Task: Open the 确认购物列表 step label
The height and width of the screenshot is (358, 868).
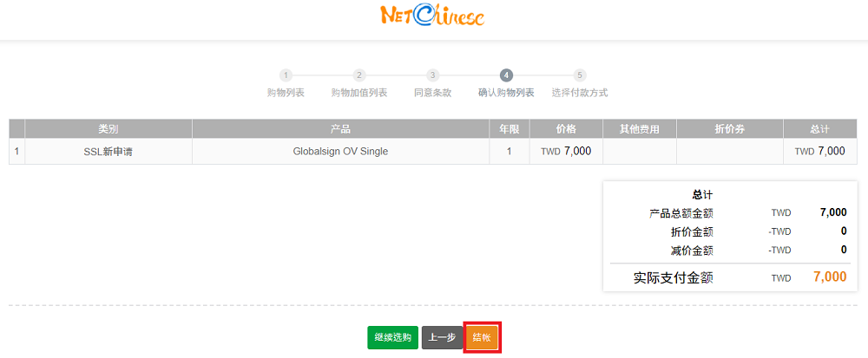Action: pos(506,93)
